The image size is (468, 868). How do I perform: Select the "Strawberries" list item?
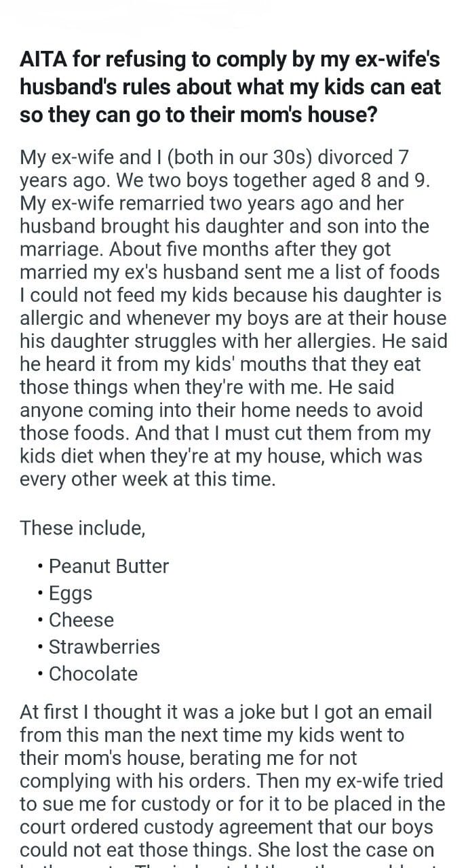(104, 647)
